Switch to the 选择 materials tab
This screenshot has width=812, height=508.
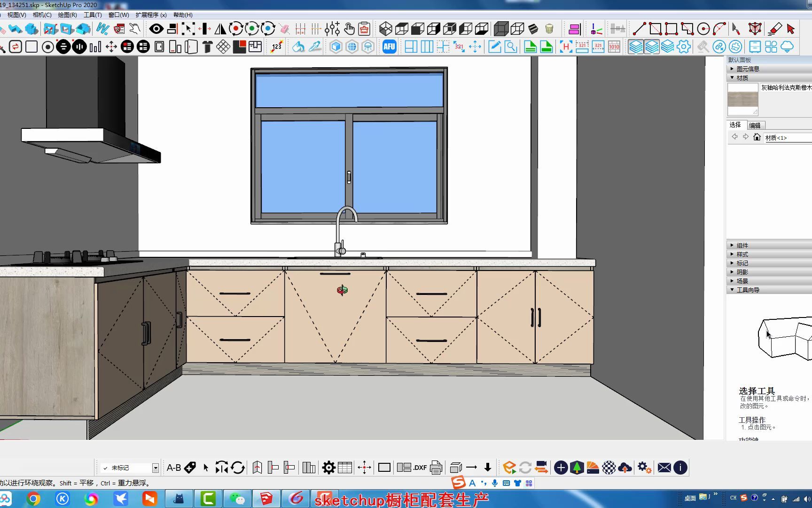[735, 125]
